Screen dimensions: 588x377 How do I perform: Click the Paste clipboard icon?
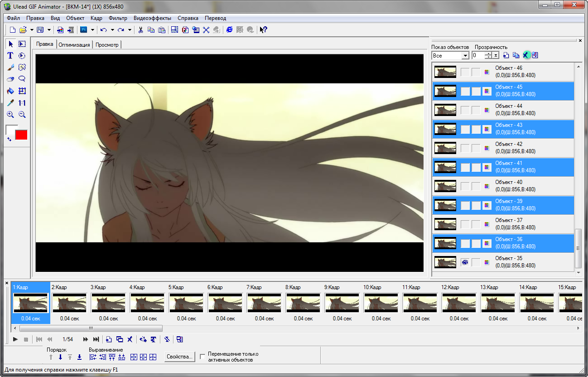pyautogui.click(x=161, y=30)
